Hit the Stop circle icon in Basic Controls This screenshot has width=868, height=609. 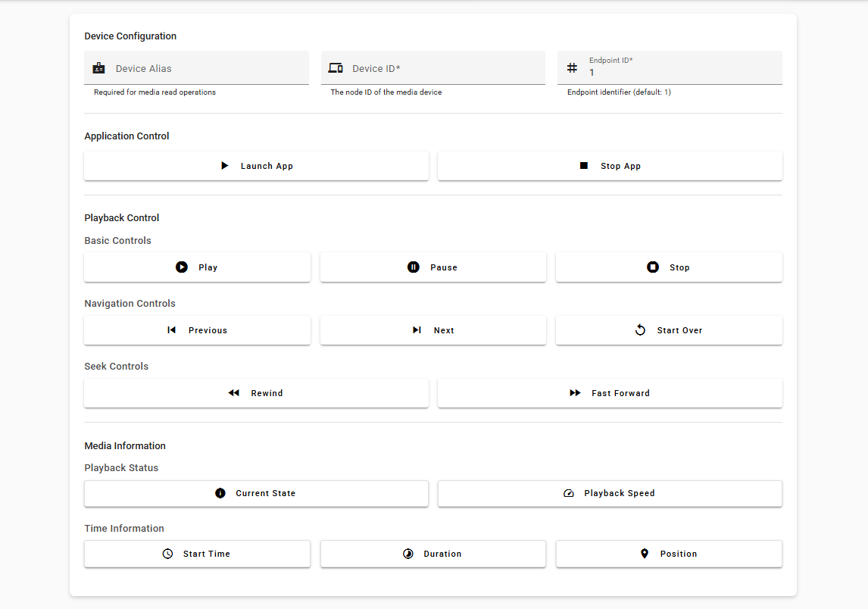(x=653, y=267)
